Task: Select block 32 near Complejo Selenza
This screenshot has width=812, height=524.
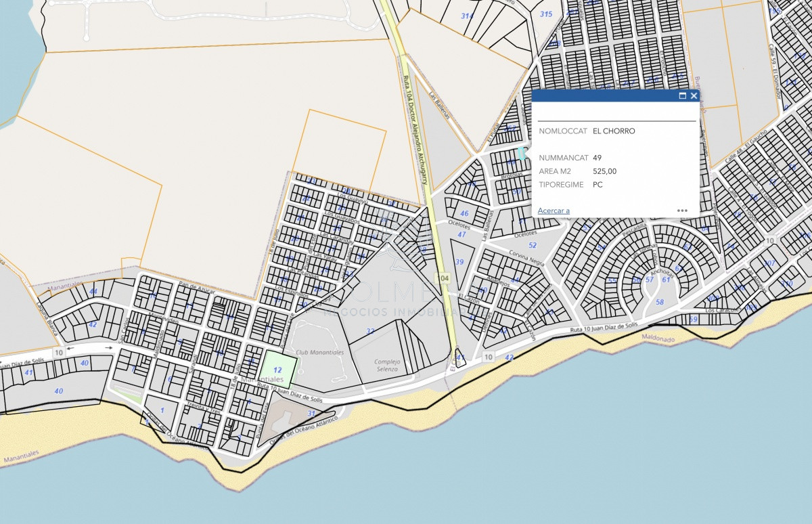Action: [370, 331]
